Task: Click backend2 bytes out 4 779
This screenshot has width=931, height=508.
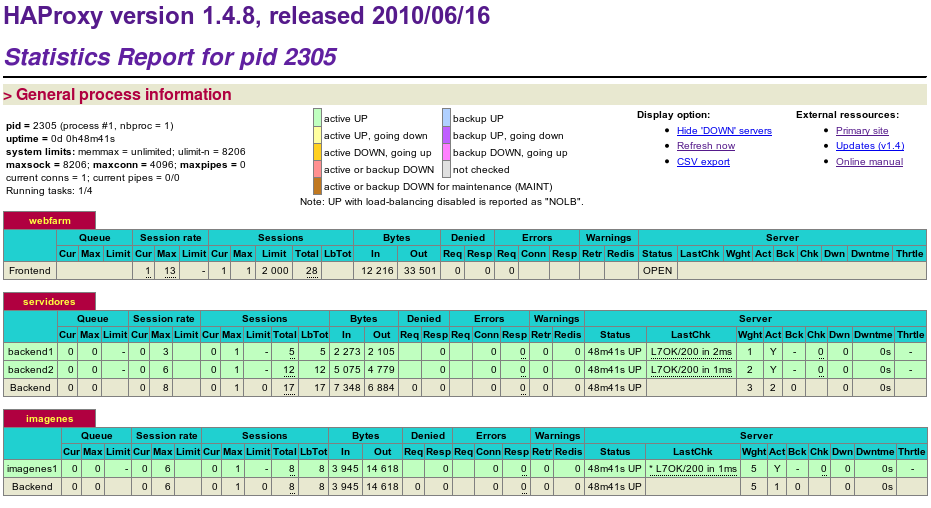Action: coord(381,370)
